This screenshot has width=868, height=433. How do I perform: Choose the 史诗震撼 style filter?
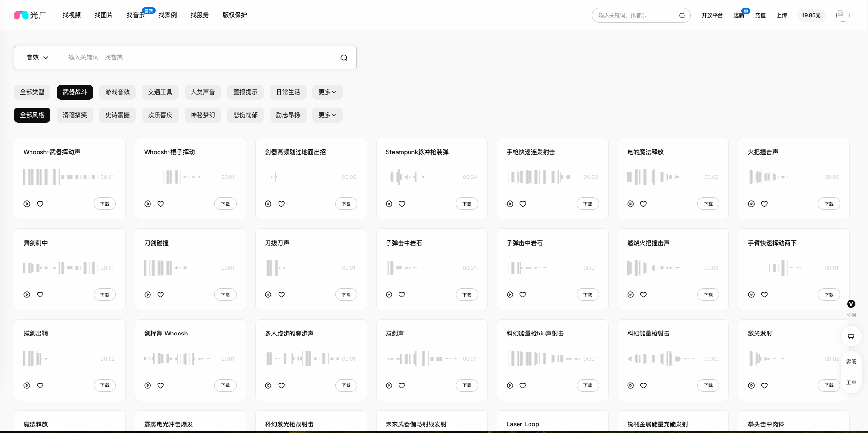[117, 115]
